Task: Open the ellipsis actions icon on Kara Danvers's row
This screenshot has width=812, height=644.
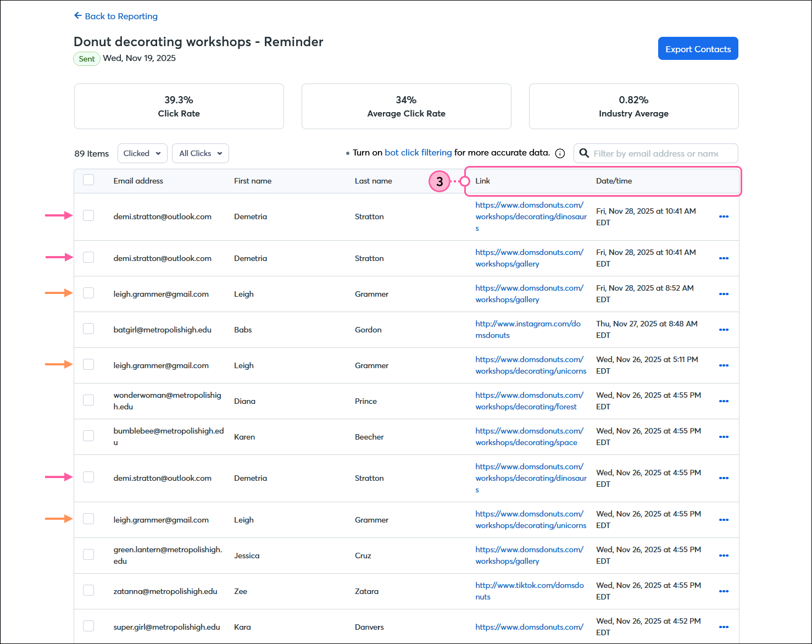Action: pyautogui.click(x=724, y=627)
